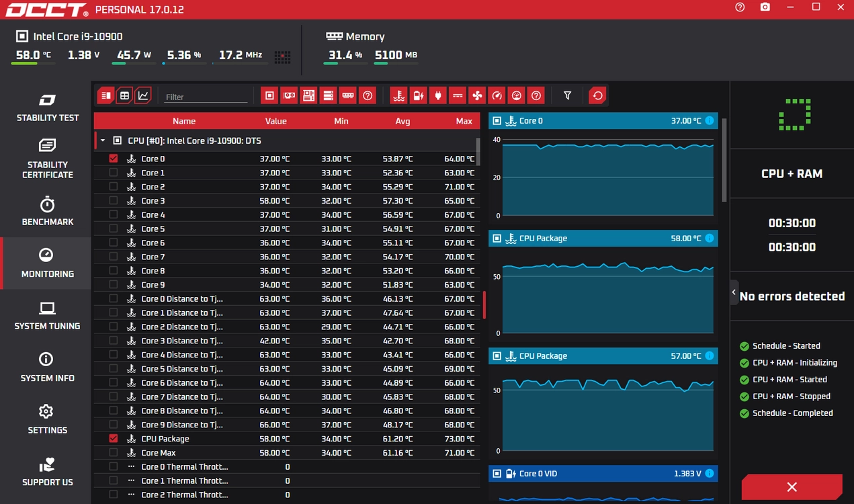Toggle the CPU hardware filter icon

[269, 96]
